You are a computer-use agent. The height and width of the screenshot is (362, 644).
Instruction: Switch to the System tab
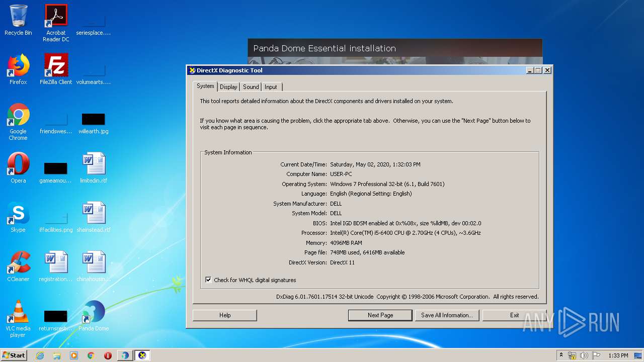click(x=205, y=86)
